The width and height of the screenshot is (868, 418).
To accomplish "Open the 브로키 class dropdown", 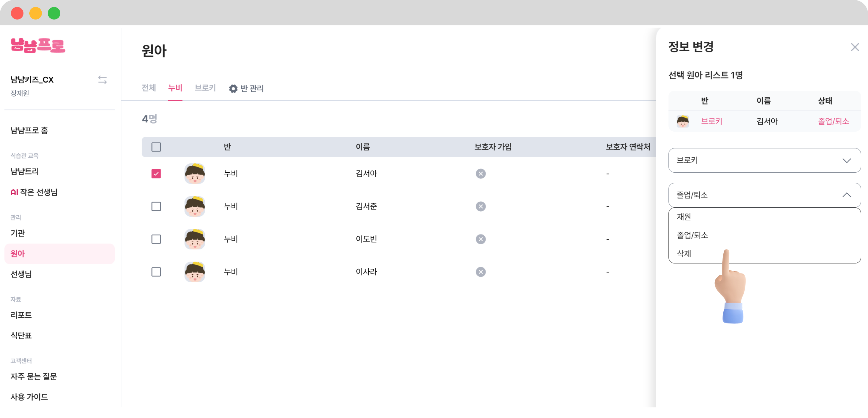I will pos(764,160).
